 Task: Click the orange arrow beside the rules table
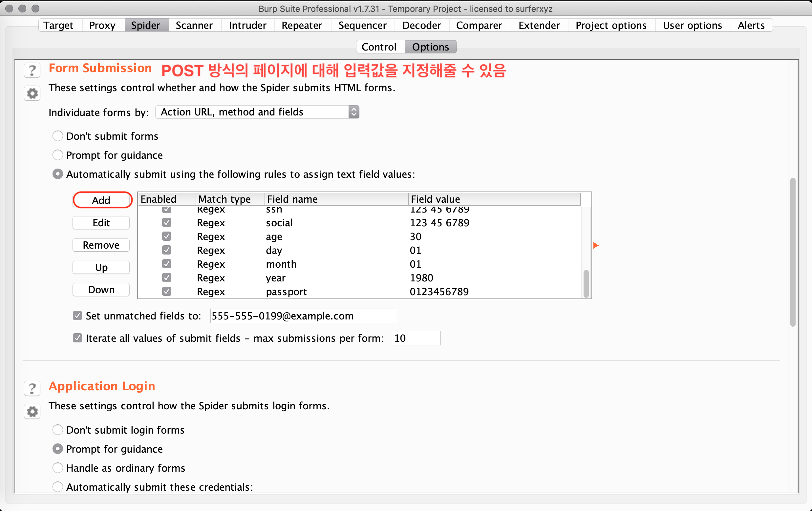click(596, 245)
